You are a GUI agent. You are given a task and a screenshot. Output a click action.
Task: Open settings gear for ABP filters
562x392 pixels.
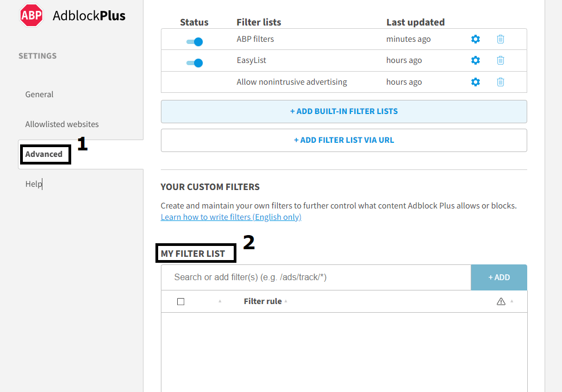475,39
